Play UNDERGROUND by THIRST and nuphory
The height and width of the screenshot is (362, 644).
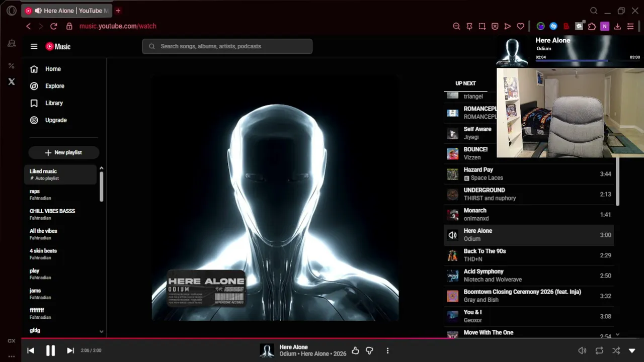click(x=529, y=194)
